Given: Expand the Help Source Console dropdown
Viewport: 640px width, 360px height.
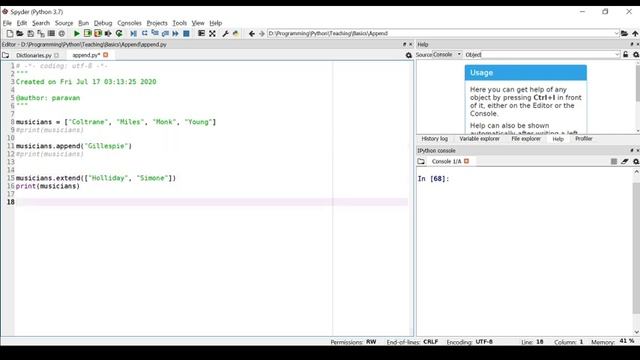Looking at the screenshot, I should [x=447, y=54].
